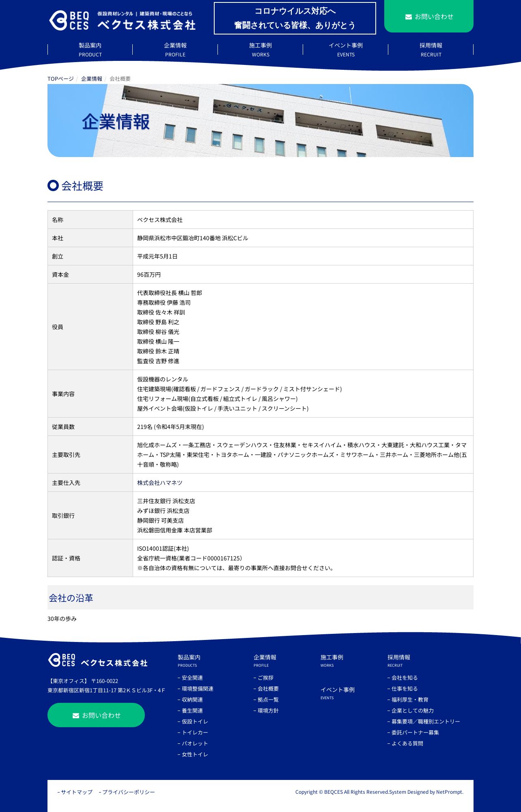Open footer 採用情報 RECRUIT heading
The image size is (521, 812).
[399, 660]
